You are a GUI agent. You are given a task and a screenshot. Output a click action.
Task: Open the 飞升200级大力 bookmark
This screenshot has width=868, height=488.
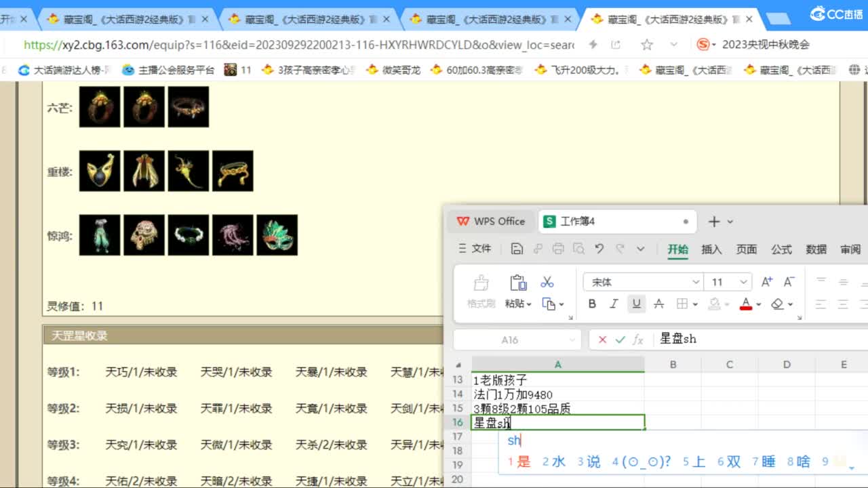[580, 70]
